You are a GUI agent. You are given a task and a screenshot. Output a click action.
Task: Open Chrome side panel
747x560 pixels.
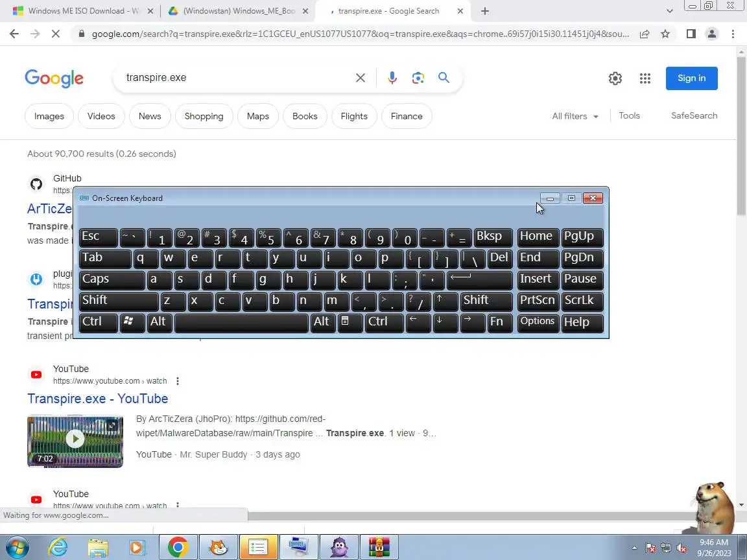tap(691, 34)
